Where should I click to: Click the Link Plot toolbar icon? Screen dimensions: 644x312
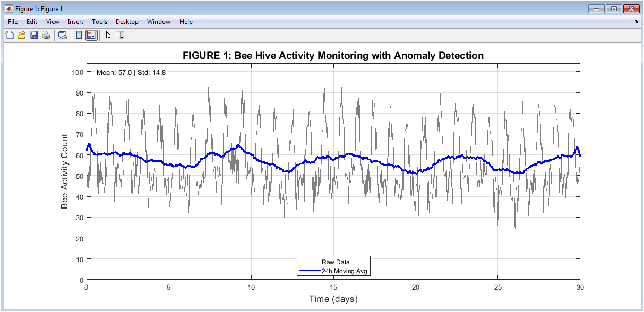coord(63,36)
